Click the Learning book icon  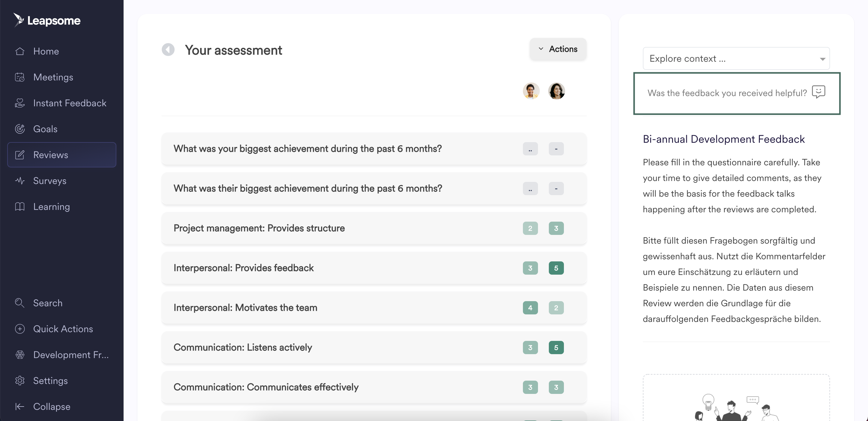[x=20, y=207]
